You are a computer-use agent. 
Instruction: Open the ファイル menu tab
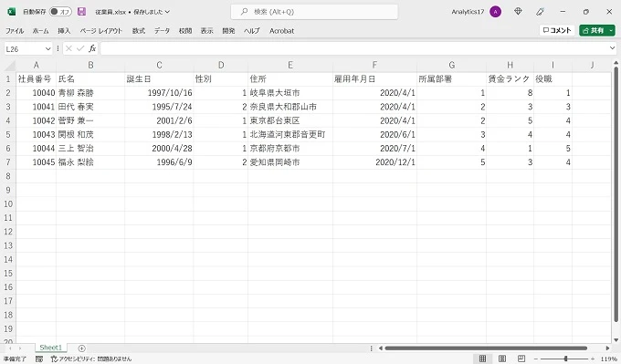[15, 30]
